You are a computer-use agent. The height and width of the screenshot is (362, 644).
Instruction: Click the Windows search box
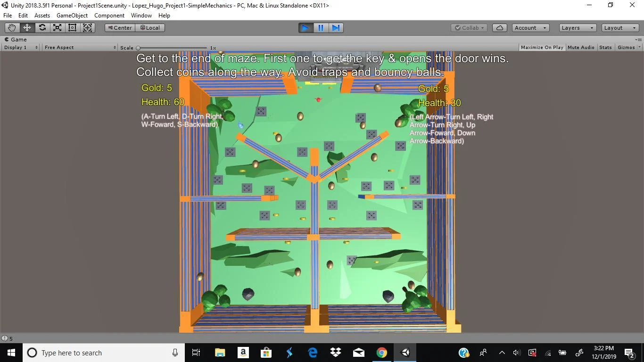[104, 353]
